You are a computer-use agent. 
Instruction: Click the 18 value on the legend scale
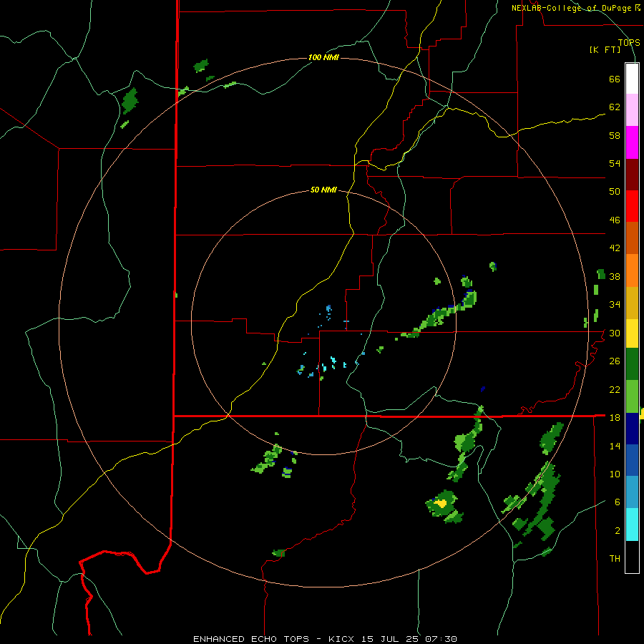[x=615, y=418]
